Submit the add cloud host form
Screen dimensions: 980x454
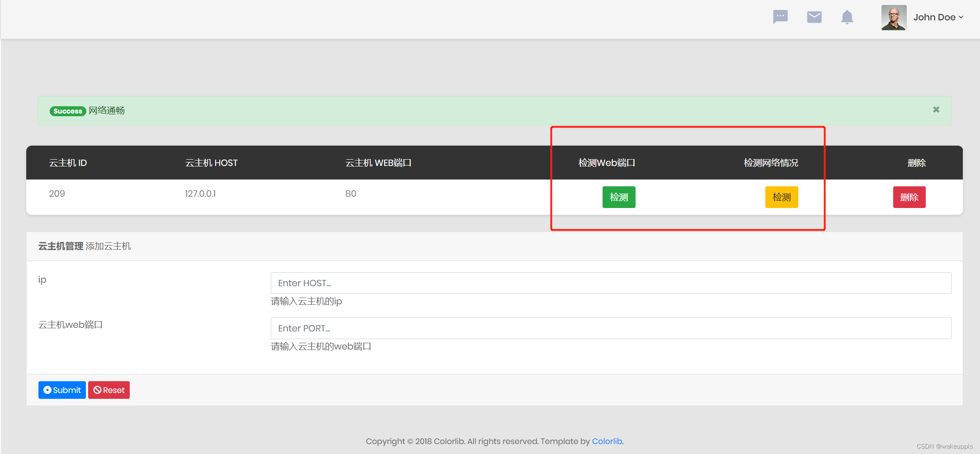click(x=62, y=390)
